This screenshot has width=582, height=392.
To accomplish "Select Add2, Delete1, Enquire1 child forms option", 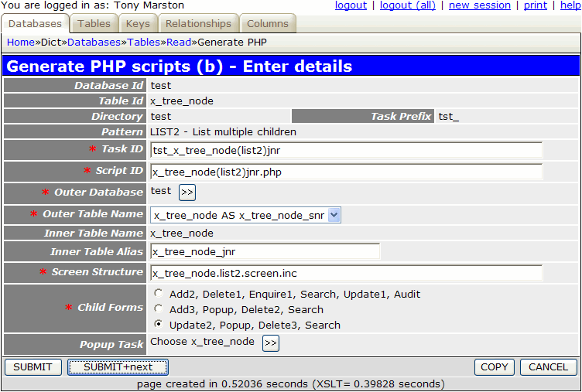I will [159, 294].
